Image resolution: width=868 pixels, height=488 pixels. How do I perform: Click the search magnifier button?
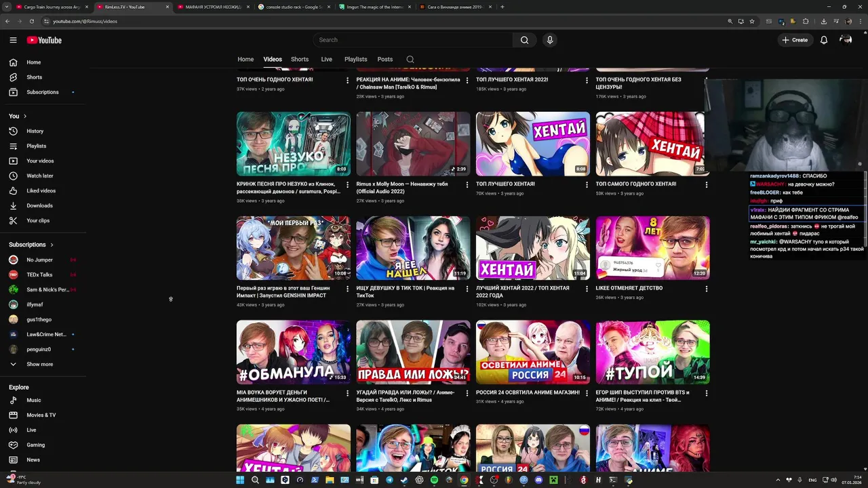pyautogui.click(x=524, y=40)
